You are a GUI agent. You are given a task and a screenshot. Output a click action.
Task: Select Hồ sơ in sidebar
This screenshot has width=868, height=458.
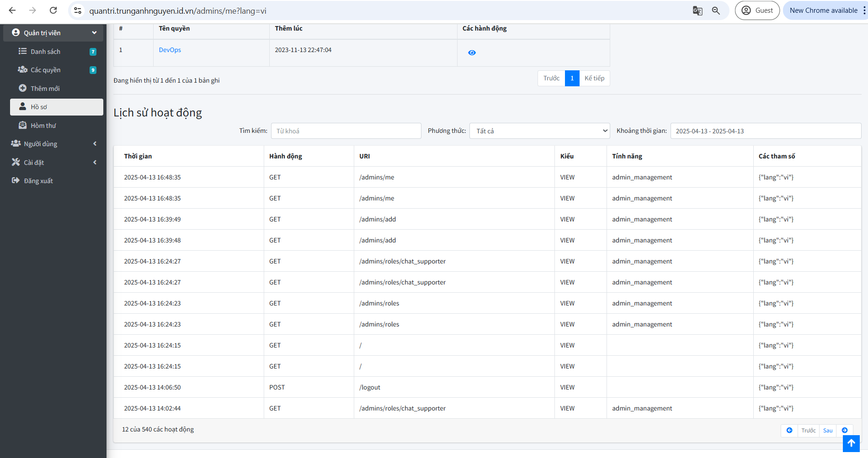[x=56, y=107]
